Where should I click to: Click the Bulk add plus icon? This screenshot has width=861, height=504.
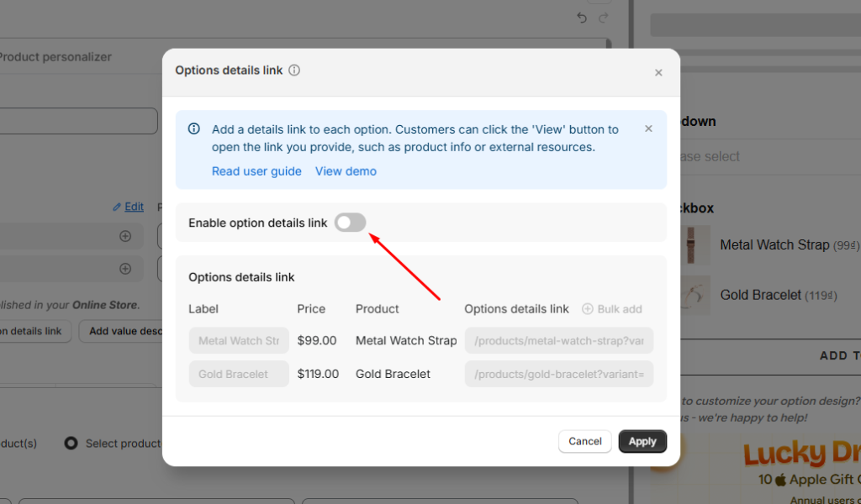point(588,309)
